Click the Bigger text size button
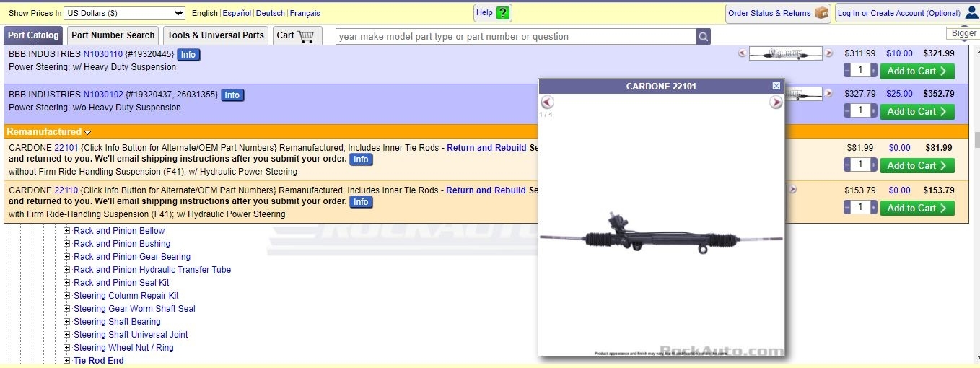The width and height of the screenshot is (980, 368). point(963,33)
